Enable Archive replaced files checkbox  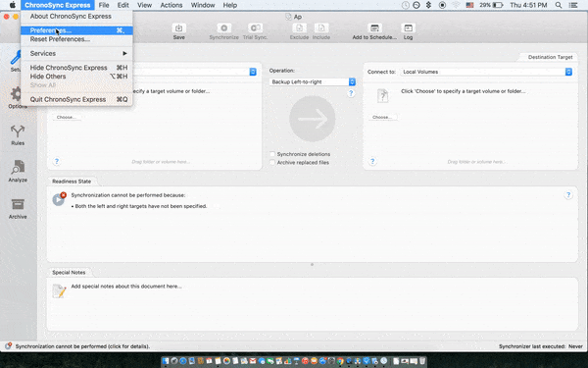(272, 162)
